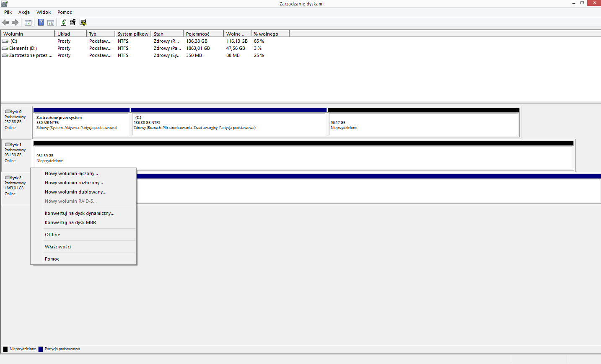The width and height of the screenshot is (601, 364).
Task: Click the 1863,01 GB capacity cell for Elements (D:)
Action: coord(198,48)
